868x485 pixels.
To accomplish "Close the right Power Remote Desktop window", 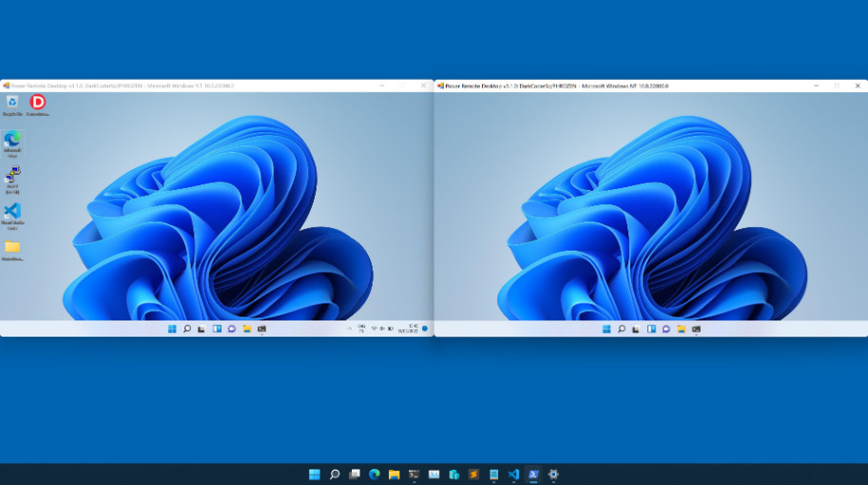I will tap(858, 86).
